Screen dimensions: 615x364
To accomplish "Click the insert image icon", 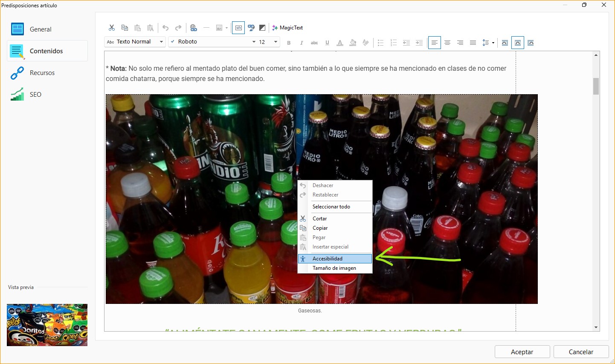I will point(219,28).
